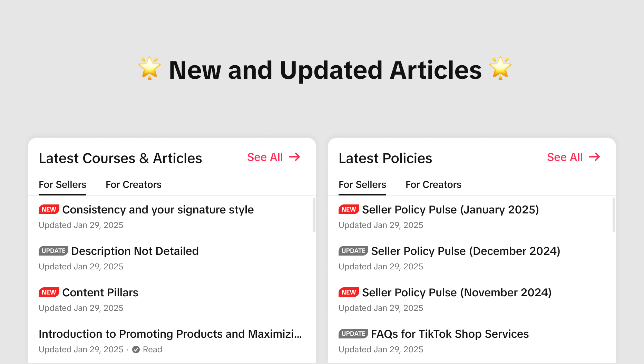Open See All for Latest Courses & Articles
Image resolution: width=644 pixels, height=364 pixels.
point(265,157)
